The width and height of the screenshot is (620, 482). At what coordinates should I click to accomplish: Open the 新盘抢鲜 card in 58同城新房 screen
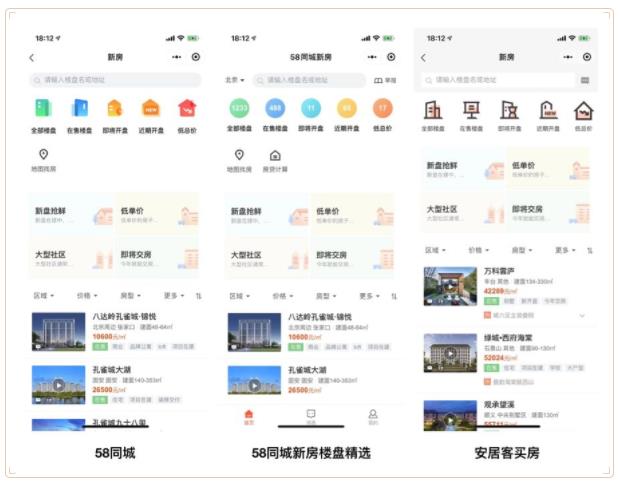pyautogui.click(x=267, y=215)
